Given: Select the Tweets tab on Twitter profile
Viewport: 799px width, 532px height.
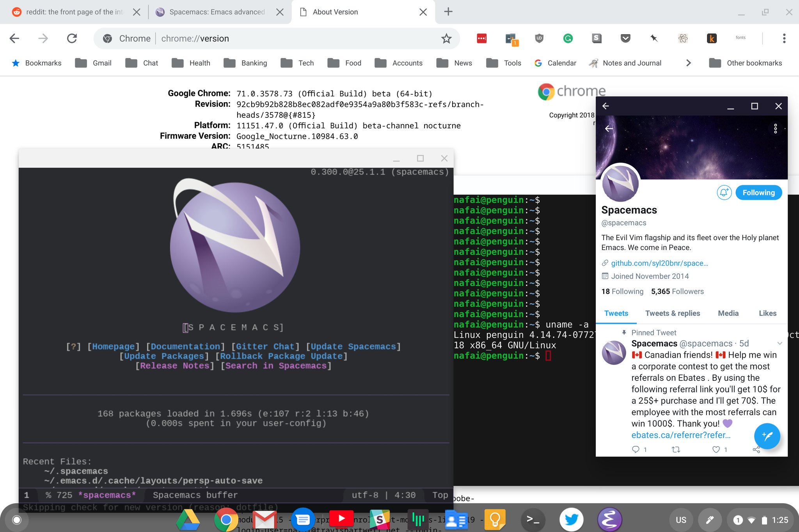Looking at the screenshot, I should (x=616, y=313).
